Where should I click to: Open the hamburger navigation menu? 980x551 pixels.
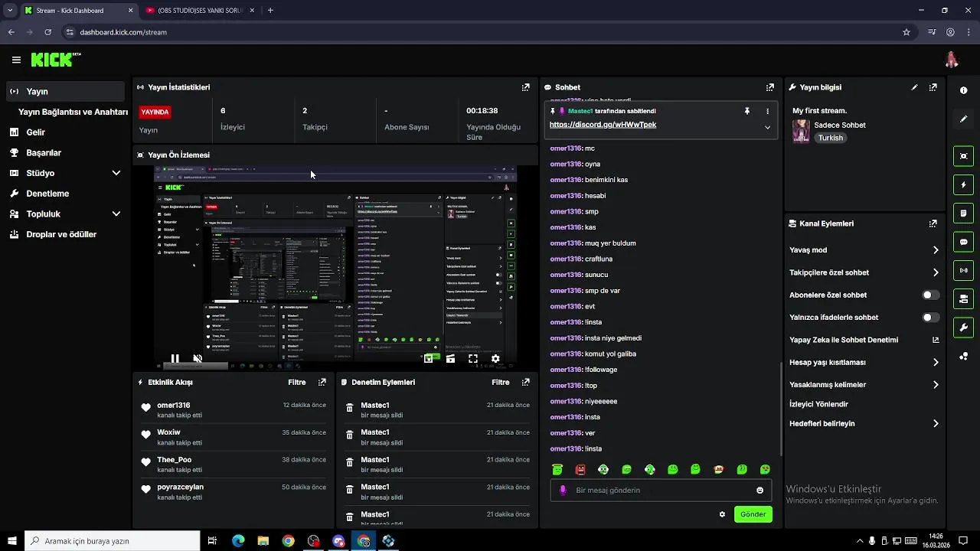pyautogui.click(x=16, y=60)
